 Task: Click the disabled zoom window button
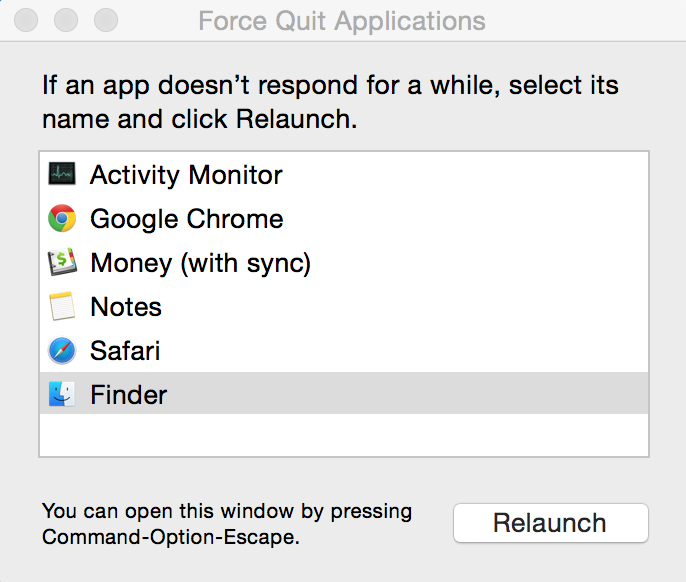click(105, 20)
